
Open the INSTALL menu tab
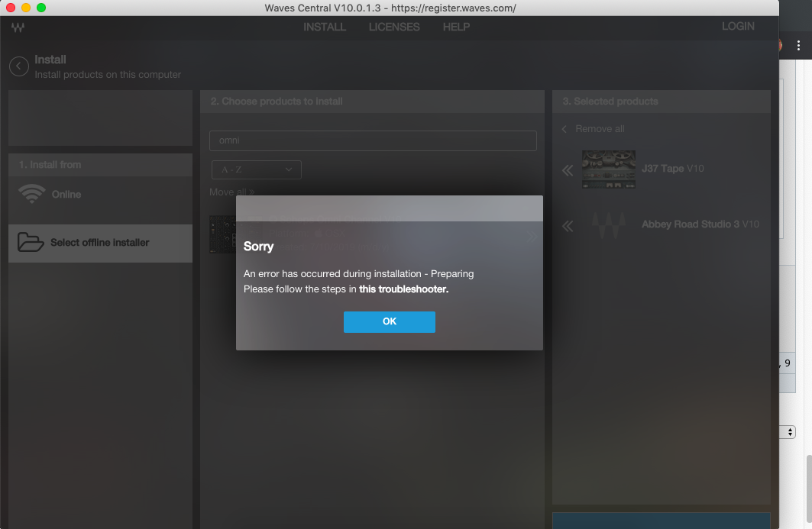click(x=325, y=27)
